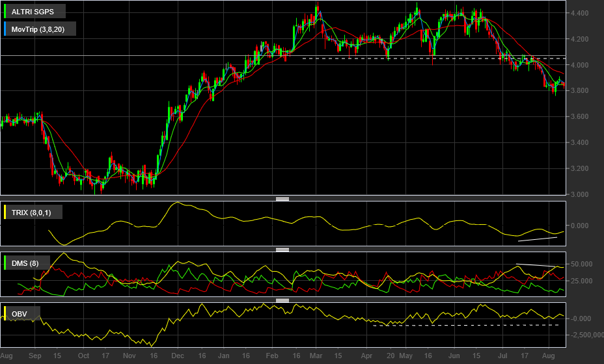This screenshot has width=604, height=364.
Task: Click the 3.200 price axis label
Action: (579, 168)
